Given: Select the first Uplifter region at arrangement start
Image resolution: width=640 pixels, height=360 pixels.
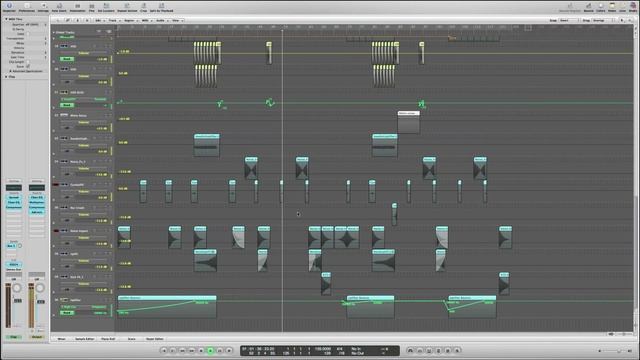Looking at the screenshot, I should [167, 307].
